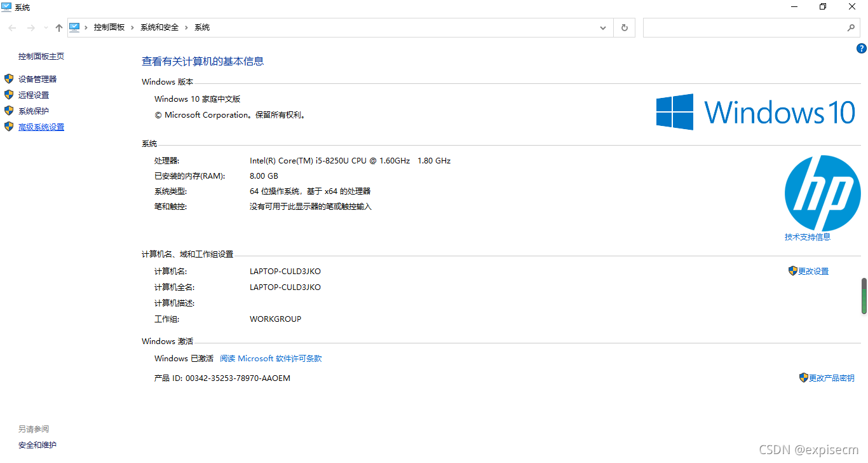
Task: Select 控制面板 breadcrumb in address bar
Action: click(109, 27)
